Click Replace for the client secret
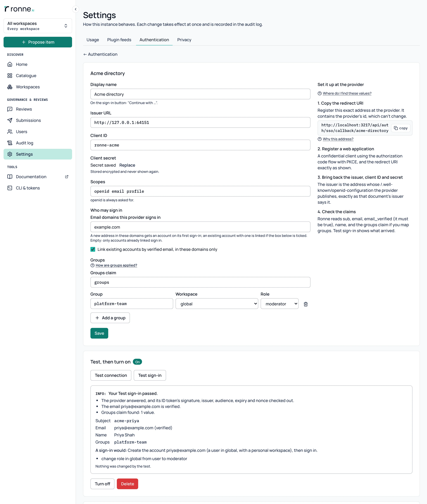The height and width of the screenshot is (504, 427). coord(127,165)
